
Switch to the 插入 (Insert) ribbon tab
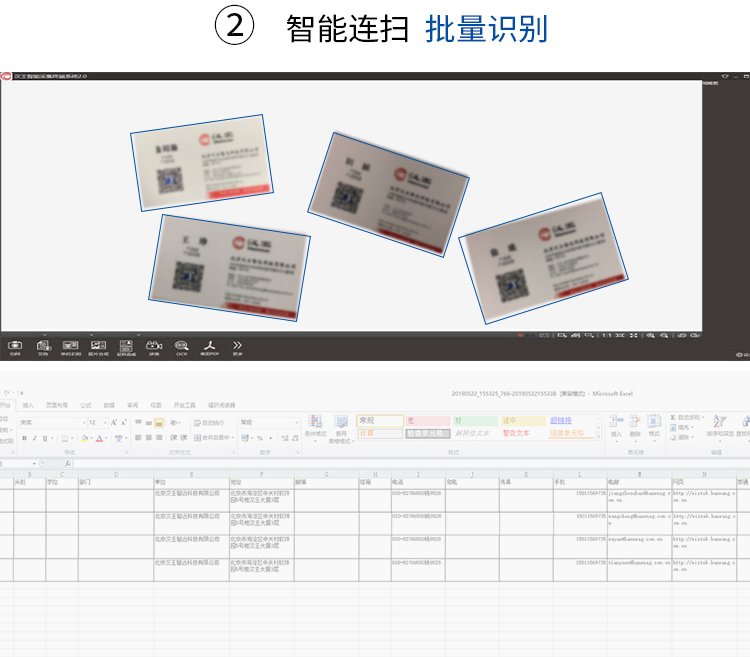coord(28,405)
